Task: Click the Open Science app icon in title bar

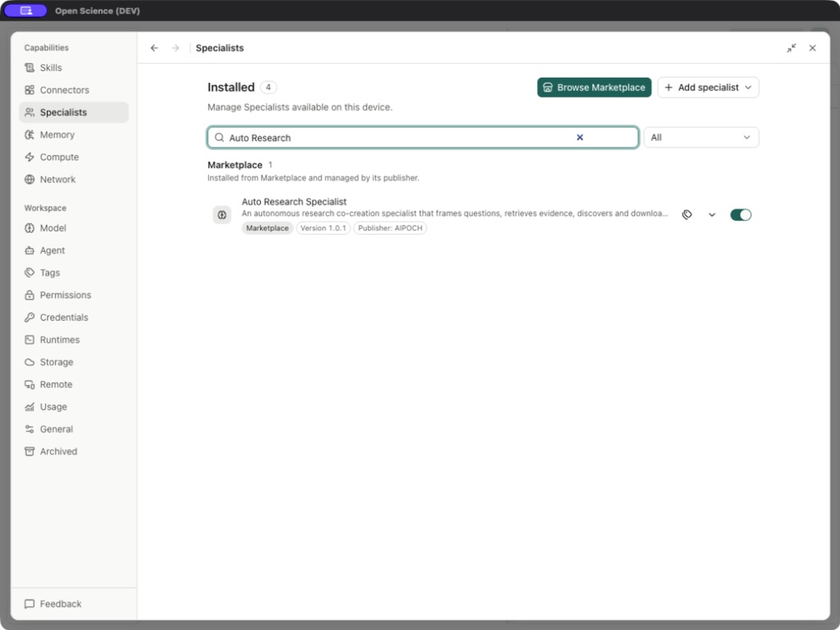Action: pos(25,11)
